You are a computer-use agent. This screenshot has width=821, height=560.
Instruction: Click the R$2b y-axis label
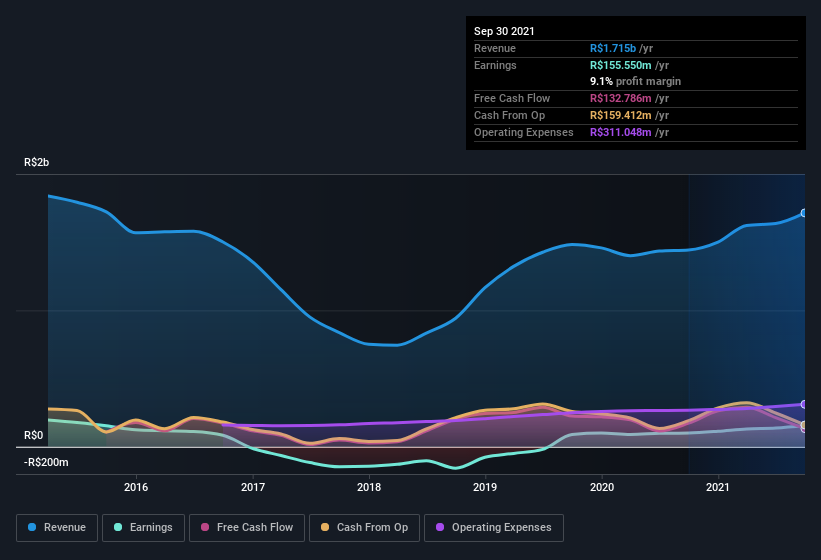pos(37,162)
